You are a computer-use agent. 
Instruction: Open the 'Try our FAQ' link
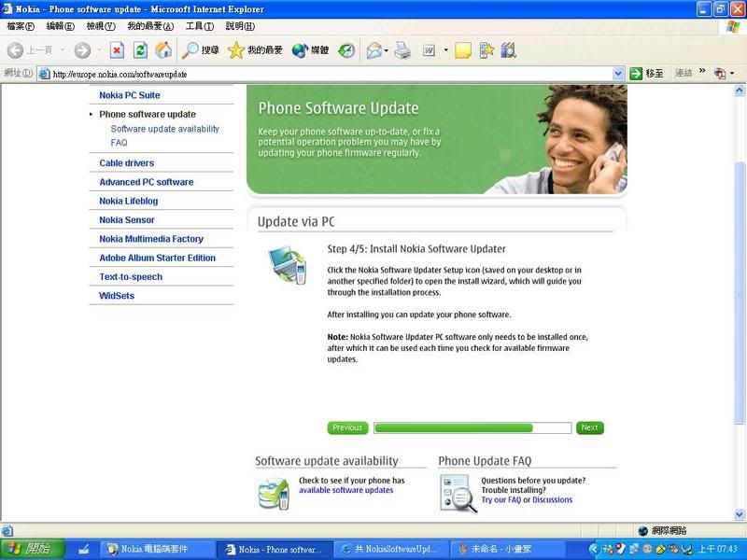501,499
